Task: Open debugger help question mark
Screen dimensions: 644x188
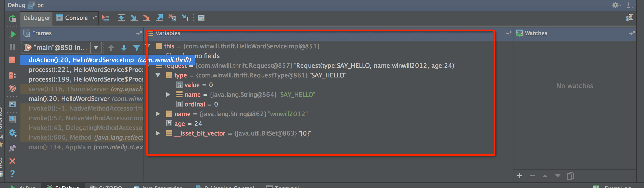Action: (x=12, y=174)
